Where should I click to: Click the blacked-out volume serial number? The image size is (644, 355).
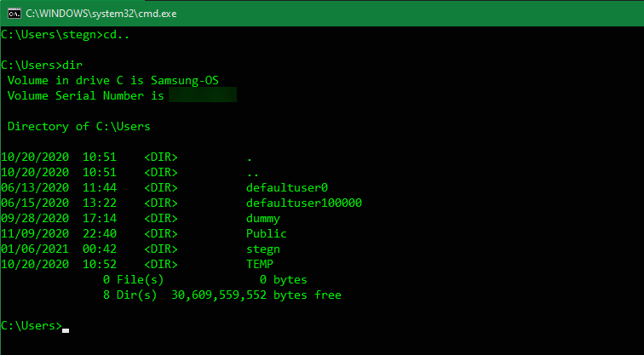202,95
